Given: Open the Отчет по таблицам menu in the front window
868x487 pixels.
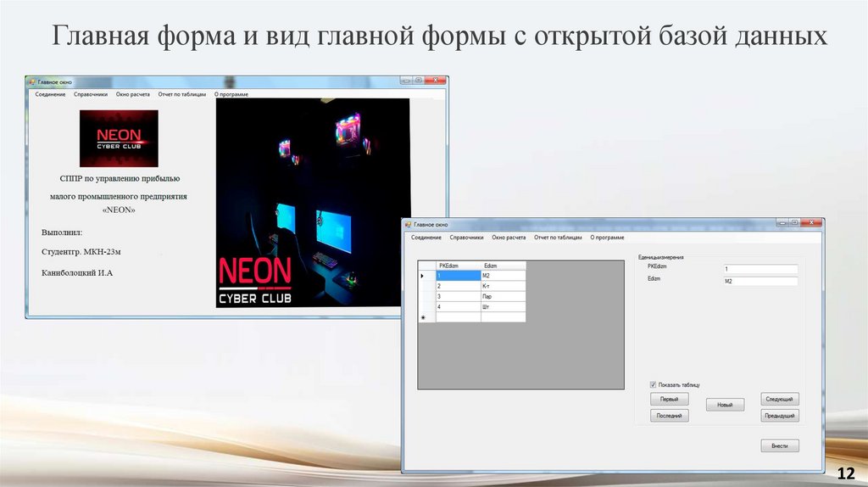Looking at the screenshot, I should point(558,238).
